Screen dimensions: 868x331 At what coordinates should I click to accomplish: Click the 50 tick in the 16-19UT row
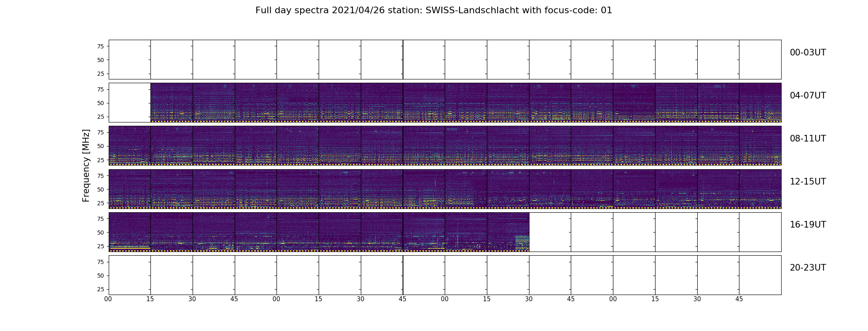[x=100, y=233]
